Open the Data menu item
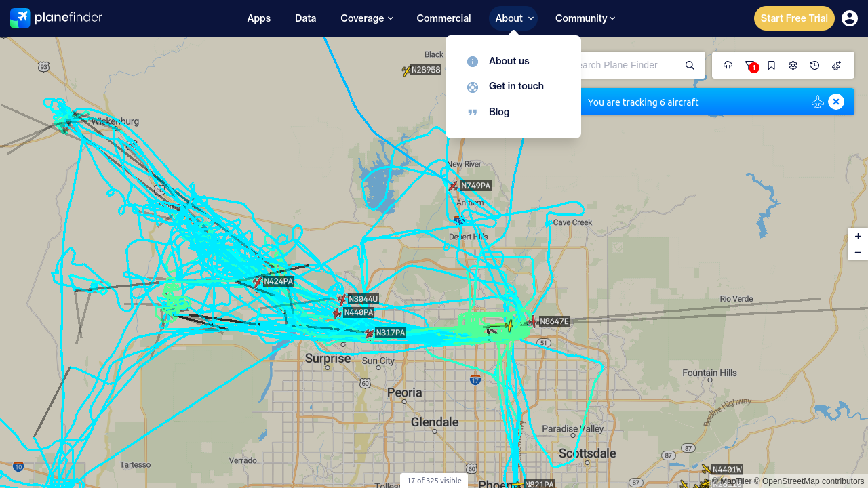 tap(306, 18)
